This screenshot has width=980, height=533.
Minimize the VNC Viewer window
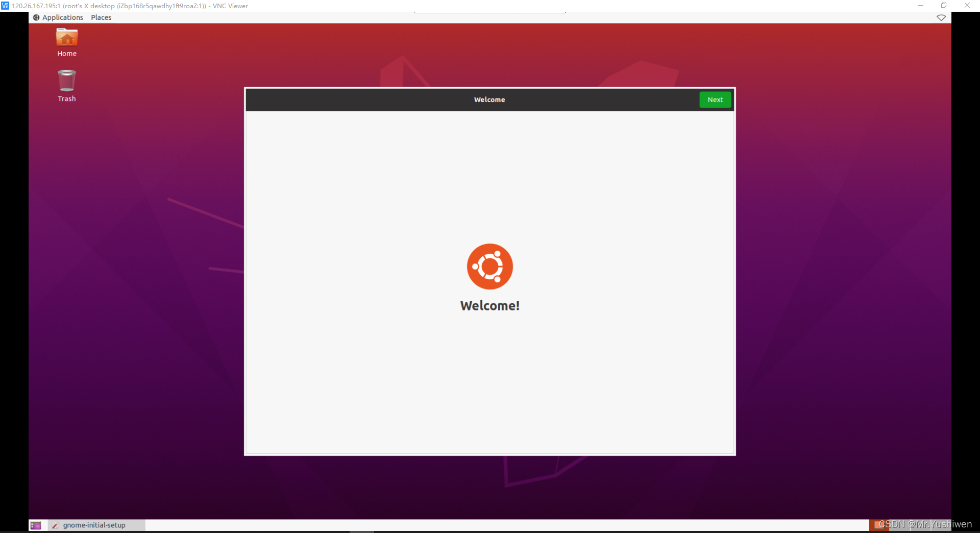pos(921,6)
